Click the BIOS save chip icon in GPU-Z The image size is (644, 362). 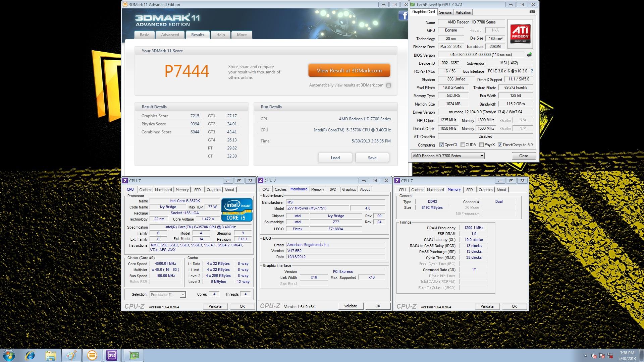point(529,55)
